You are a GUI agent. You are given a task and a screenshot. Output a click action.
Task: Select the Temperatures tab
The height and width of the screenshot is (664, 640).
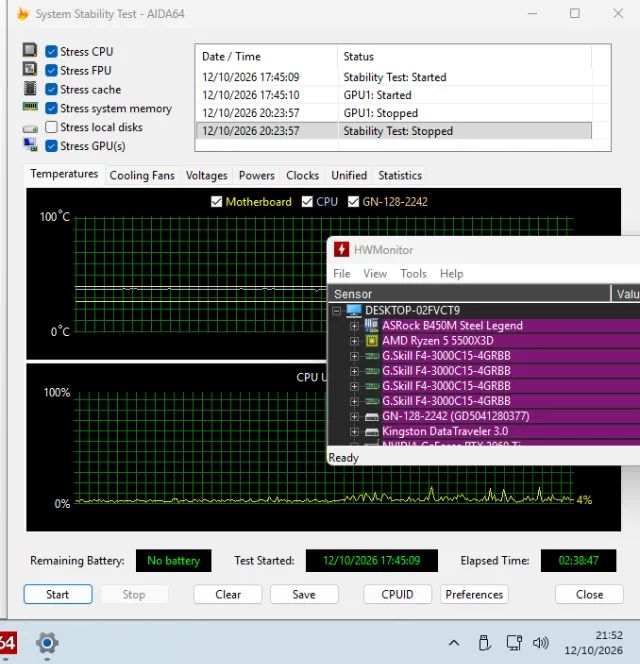coord(64,174)
